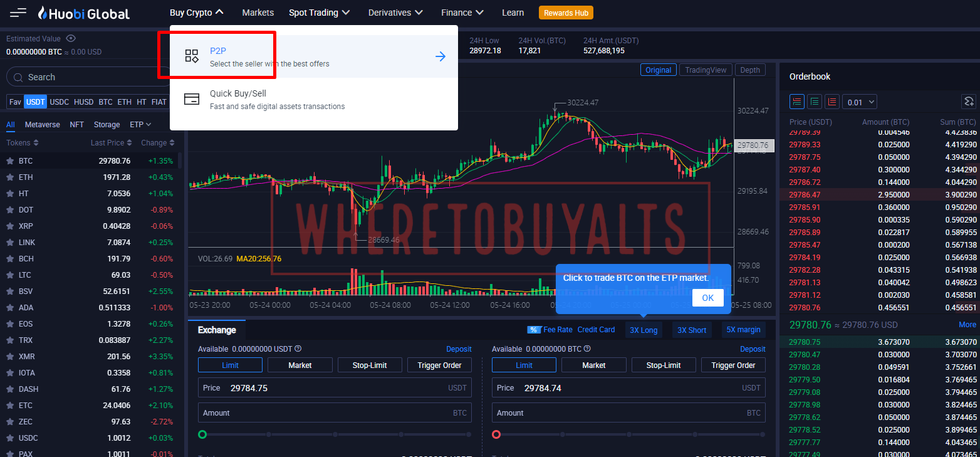This screenshot has height=457, width=980.
Task: Show combined buy and sell orderbook view
Action: [x=797, y=102]
